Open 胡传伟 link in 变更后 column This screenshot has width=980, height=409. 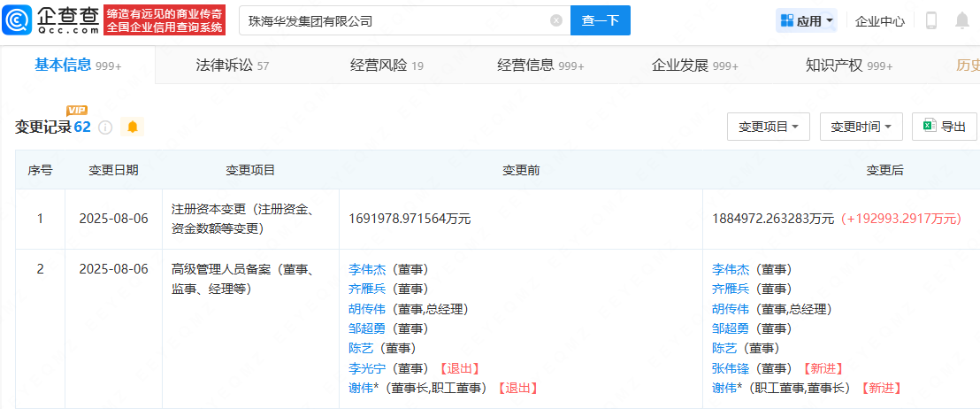click(x=731, y=309)
